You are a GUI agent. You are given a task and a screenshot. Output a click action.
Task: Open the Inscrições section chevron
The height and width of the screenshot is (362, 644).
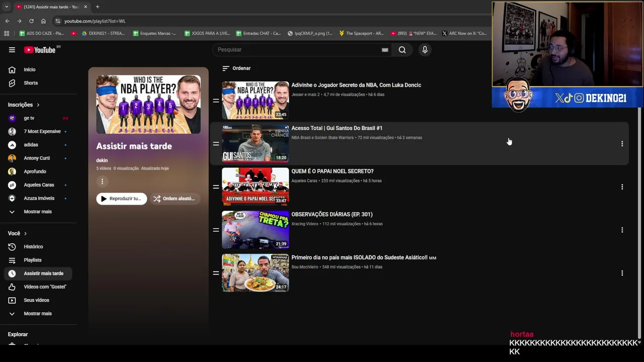(x=38, y=105)
